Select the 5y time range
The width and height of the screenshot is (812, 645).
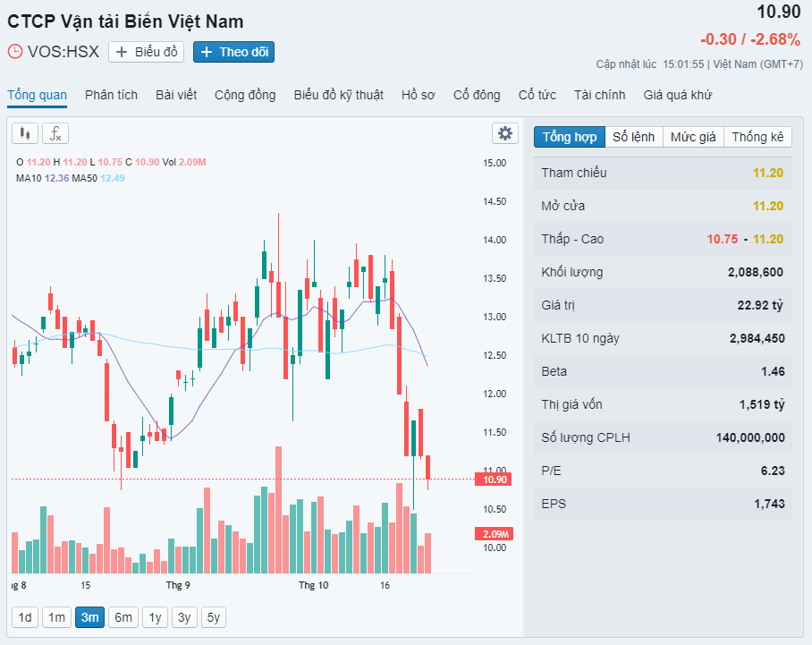(214, 617)
